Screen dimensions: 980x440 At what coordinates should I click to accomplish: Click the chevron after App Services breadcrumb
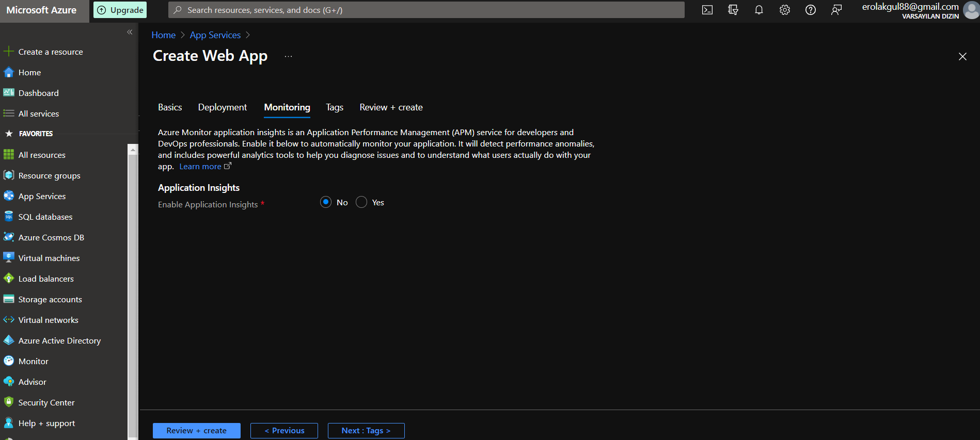click(x=248, y=35)
